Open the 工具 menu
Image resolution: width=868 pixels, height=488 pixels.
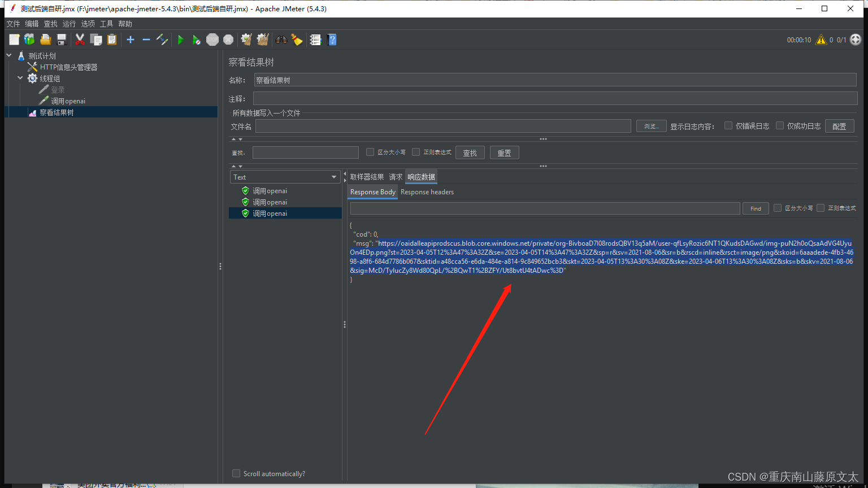tap(106, 24)
